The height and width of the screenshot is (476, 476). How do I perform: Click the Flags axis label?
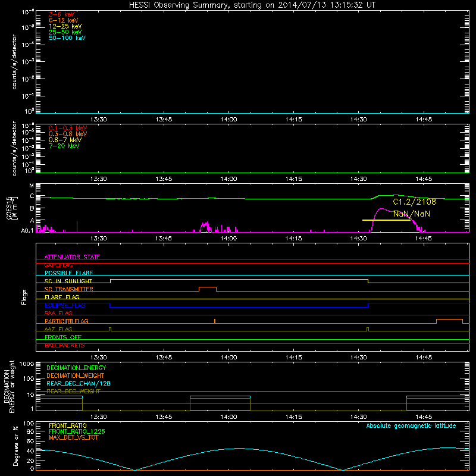(x=24, y=297)
